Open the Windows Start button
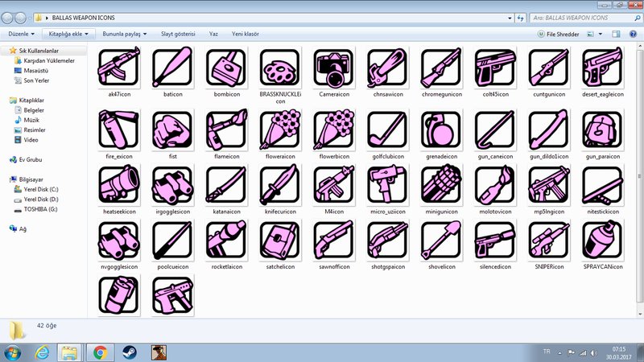 click(13, 353)
